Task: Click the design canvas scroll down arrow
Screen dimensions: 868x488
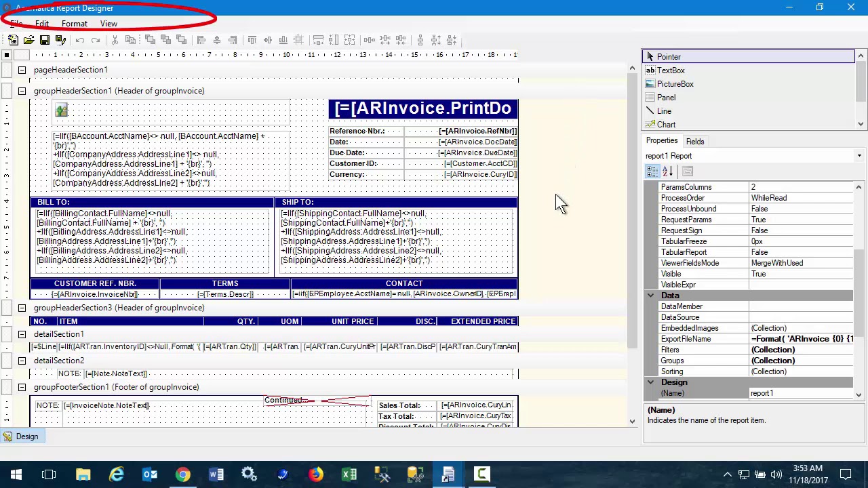Action: [x=632, y=421]
